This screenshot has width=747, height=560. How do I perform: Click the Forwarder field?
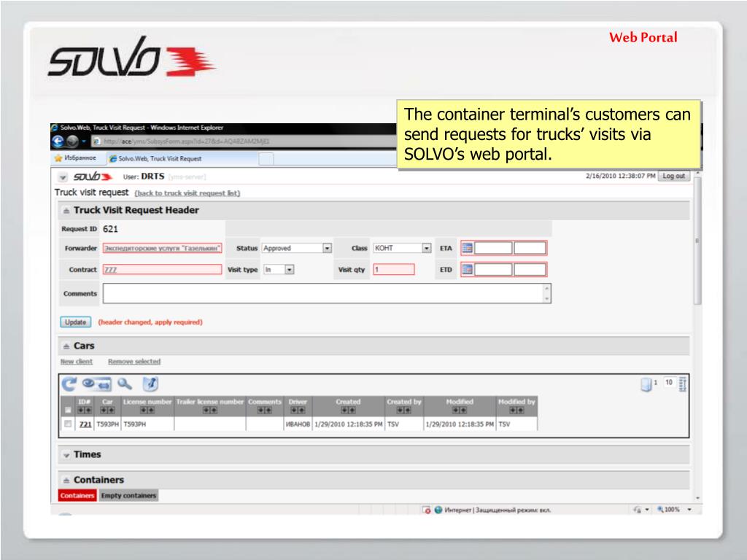point(162,248)
